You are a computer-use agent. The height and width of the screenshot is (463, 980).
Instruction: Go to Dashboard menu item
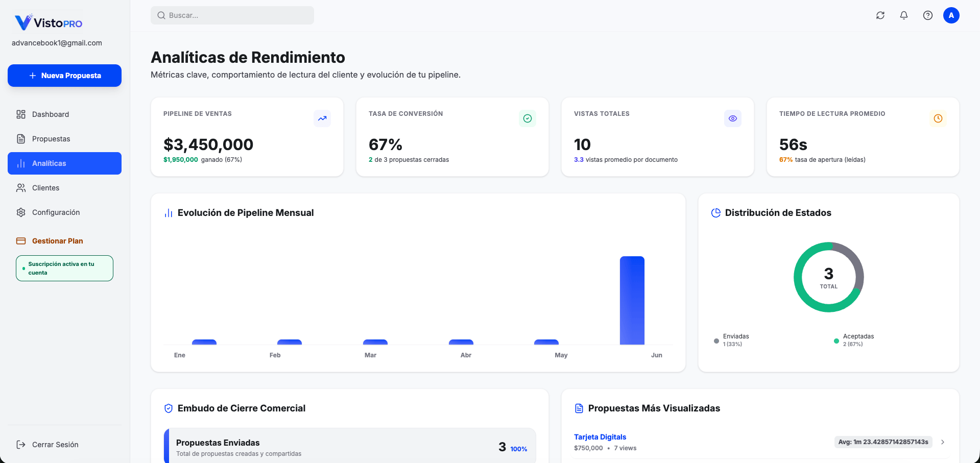pyautogui.click(x=64, y=114)
